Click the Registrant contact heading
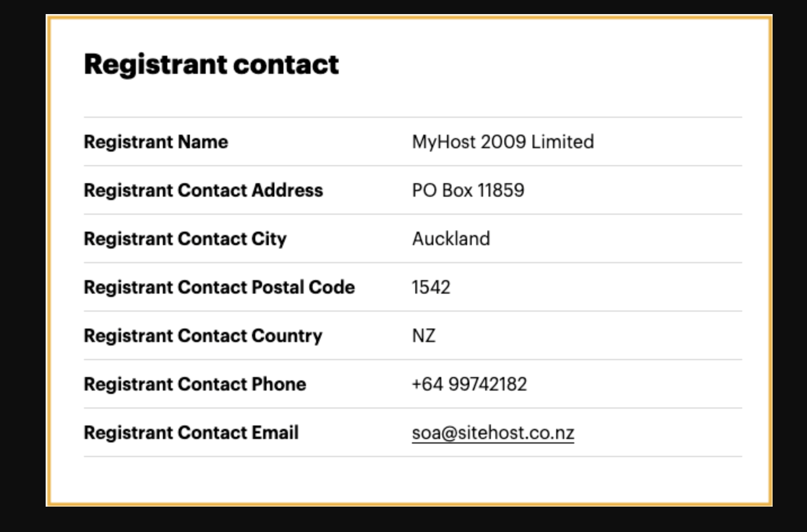This screenshot has height=532, width=807. [211, 64]
